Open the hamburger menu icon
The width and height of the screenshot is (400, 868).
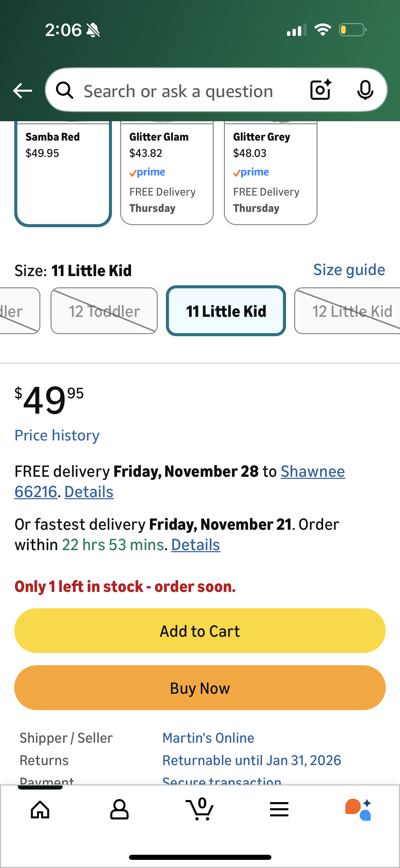[279, 810]
